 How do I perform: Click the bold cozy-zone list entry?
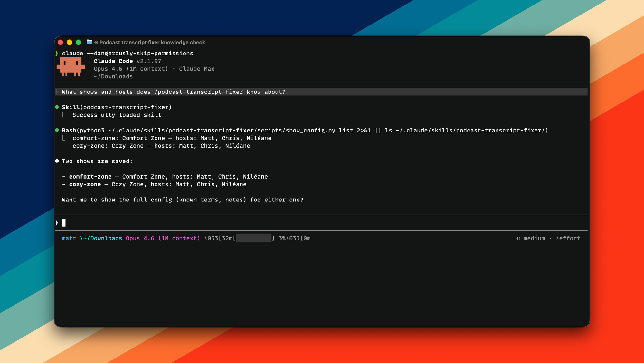pos(85,184)
